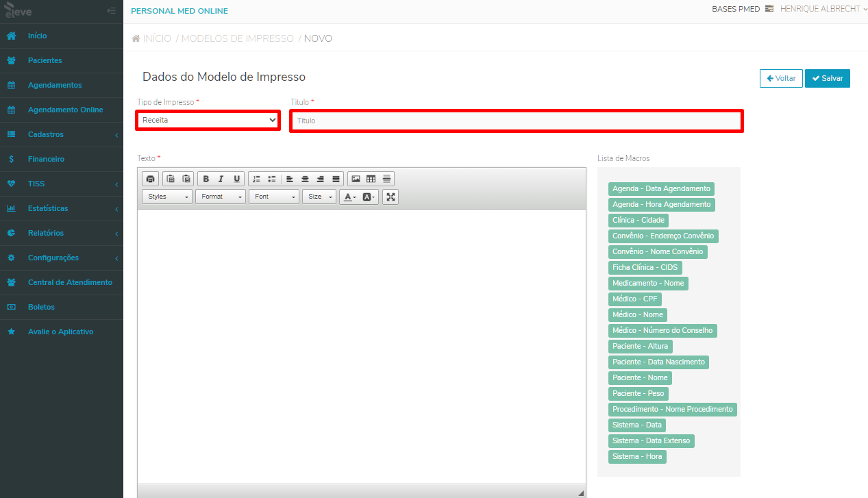Toggle italic formatting

tap(221, 179)
